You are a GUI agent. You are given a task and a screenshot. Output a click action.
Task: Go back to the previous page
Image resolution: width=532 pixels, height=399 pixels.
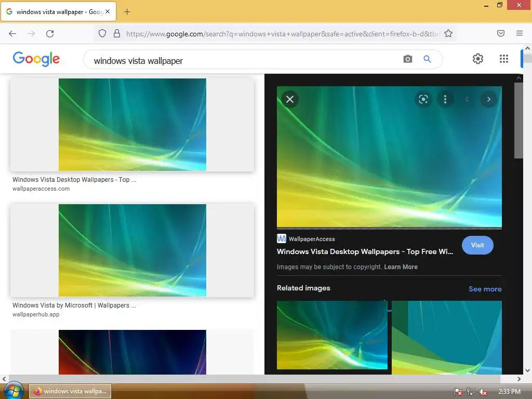(x=12, y=34)
